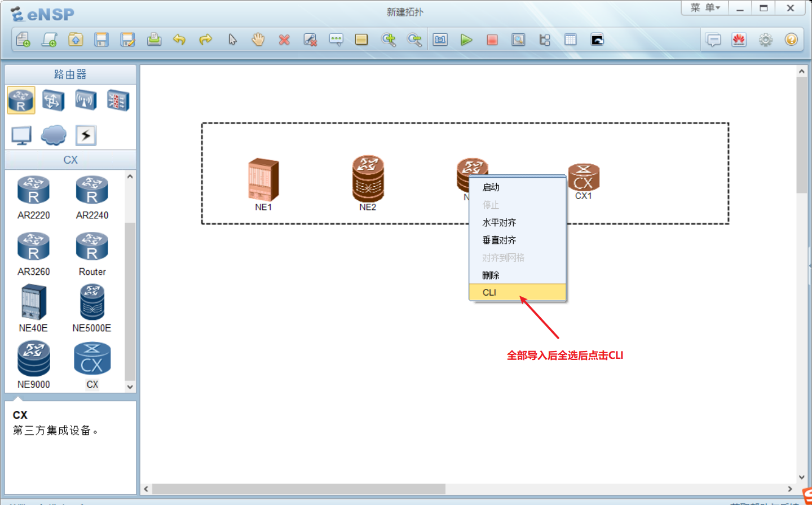Click canvas vertical scroll down arrow
The width and height of the screenshot is (812, 505).
[802, 477]
